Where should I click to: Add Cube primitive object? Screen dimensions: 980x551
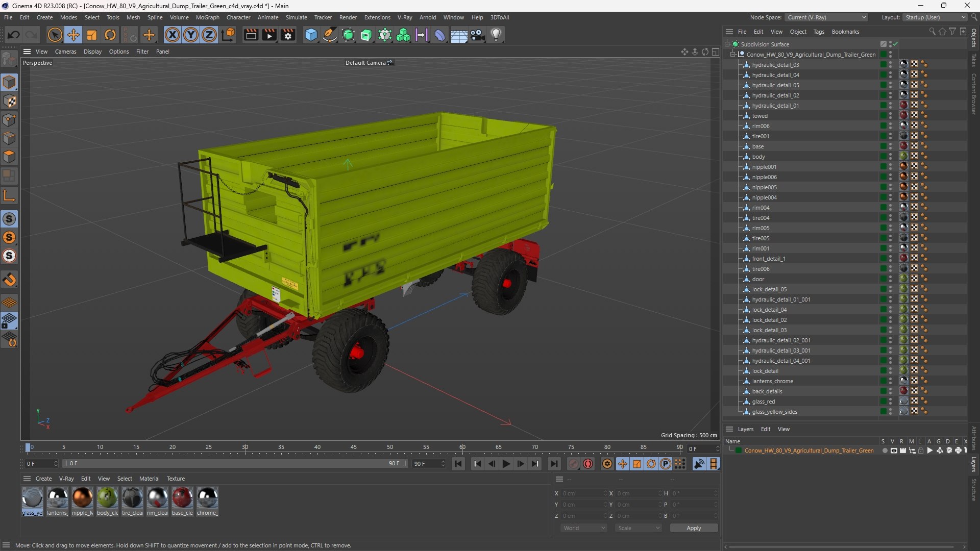(x=311, y=35)
